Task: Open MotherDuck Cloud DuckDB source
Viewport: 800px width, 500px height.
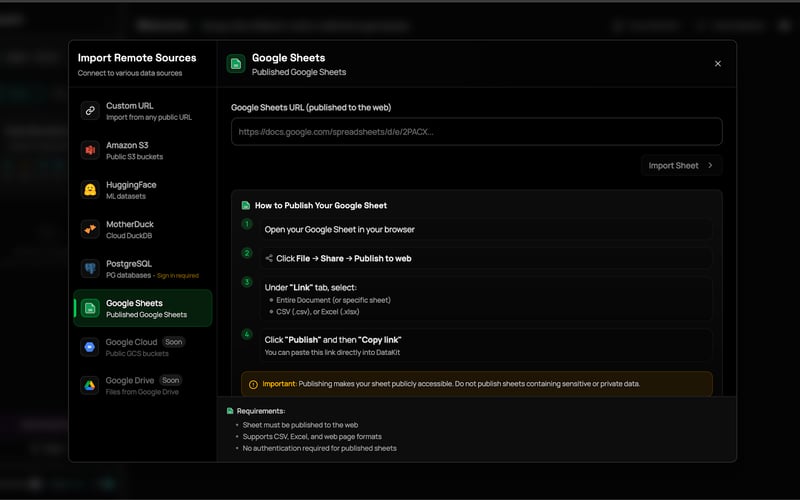Action: coord(143,229)
